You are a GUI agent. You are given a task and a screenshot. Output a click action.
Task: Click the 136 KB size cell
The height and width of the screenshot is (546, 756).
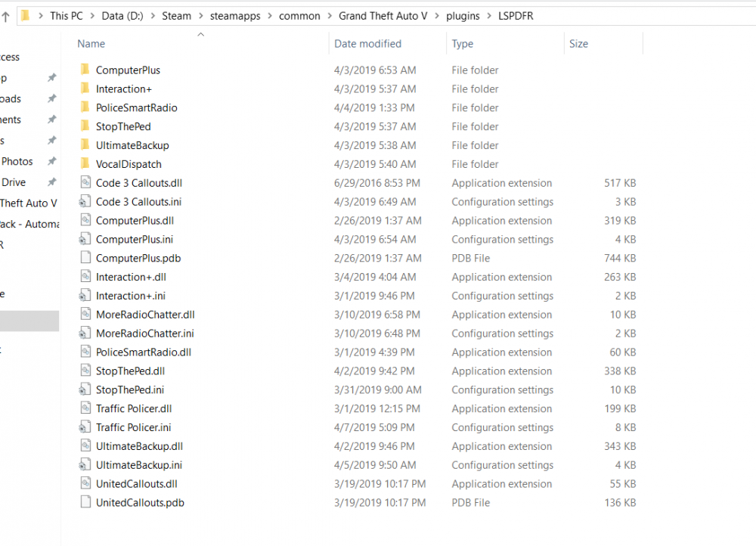[620, 503]
